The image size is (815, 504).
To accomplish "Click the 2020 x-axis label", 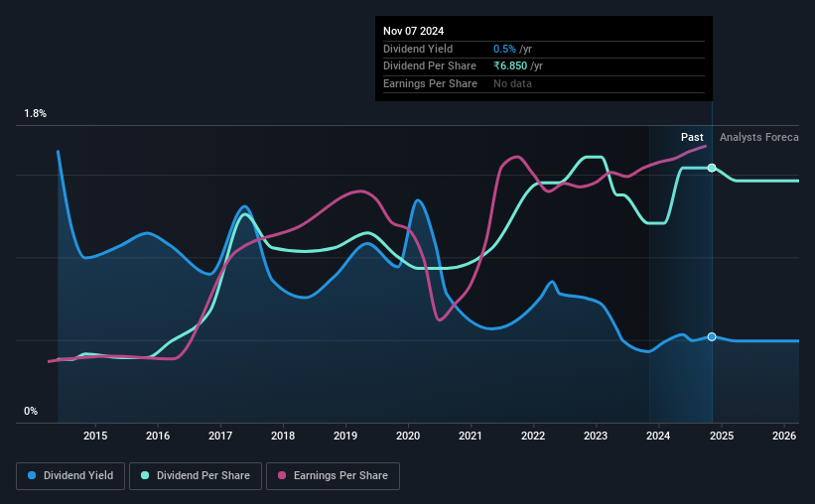I will click(408, 436).
